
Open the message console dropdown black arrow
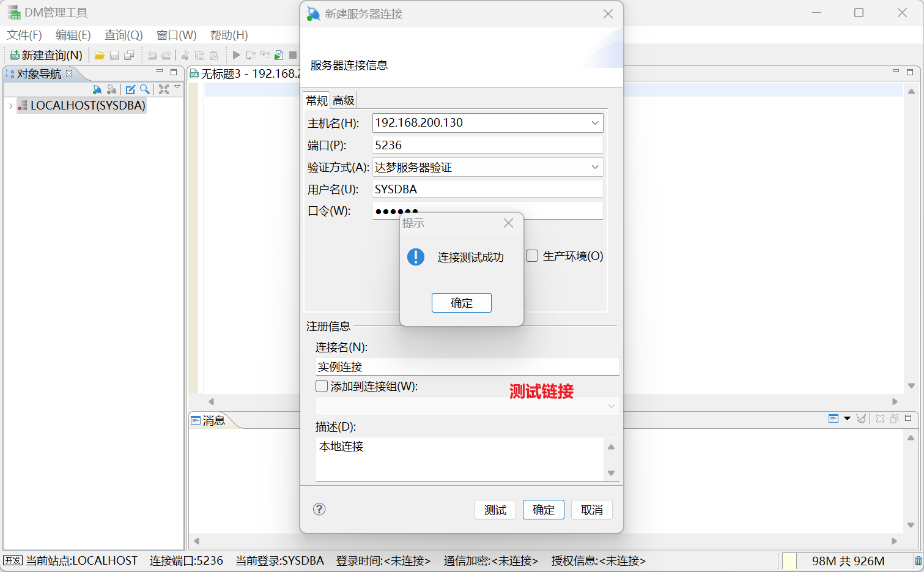[x=847, y=418]
